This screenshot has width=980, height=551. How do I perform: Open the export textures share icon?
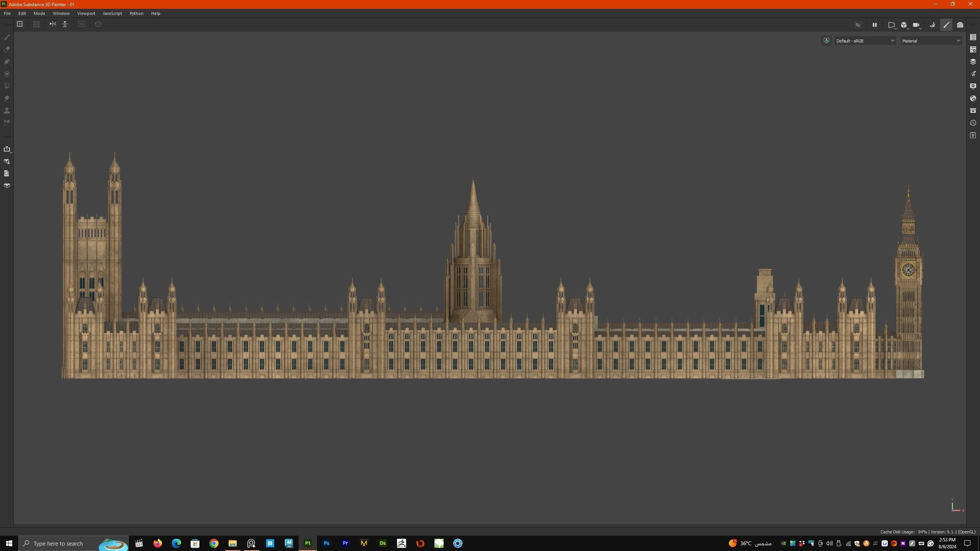[7, 149]
